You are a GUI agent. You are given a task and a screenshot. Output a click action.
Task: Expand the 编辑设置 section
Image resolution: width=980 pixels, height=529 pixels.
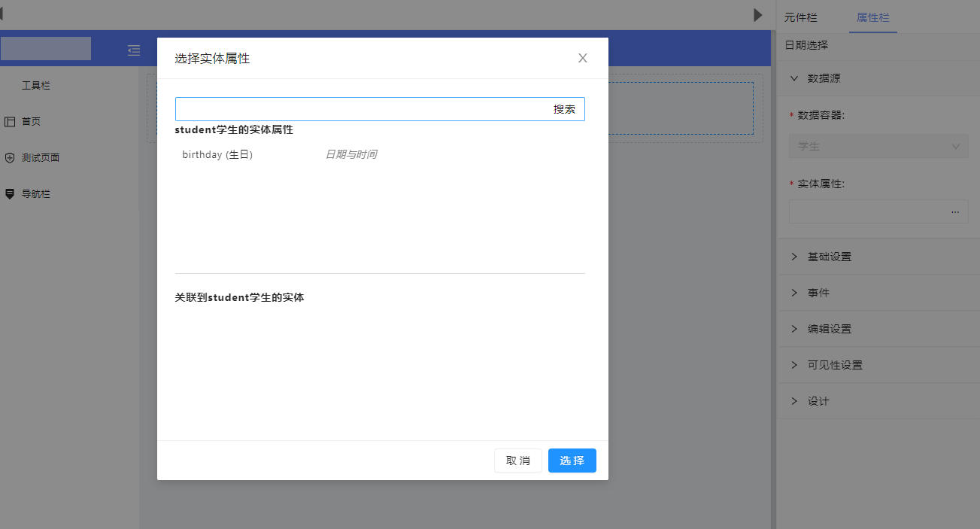click(829, 329)
